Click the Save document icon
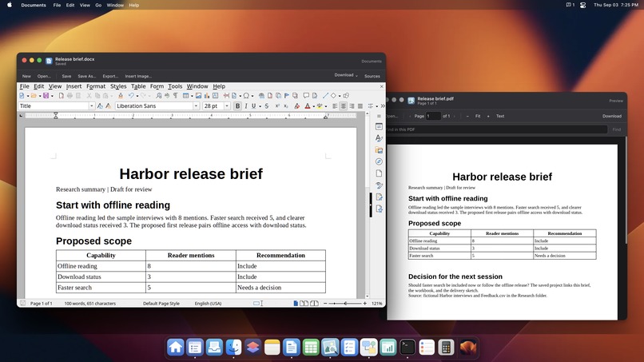Screen dimensions: 644x362 46,96
